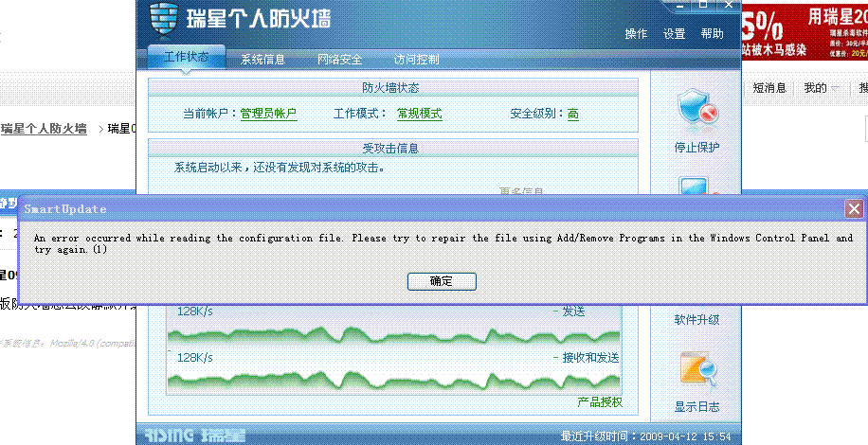Switch to the 网络安全 tab
The width and height of the screenshot is (868, 445).
point(339,59)
